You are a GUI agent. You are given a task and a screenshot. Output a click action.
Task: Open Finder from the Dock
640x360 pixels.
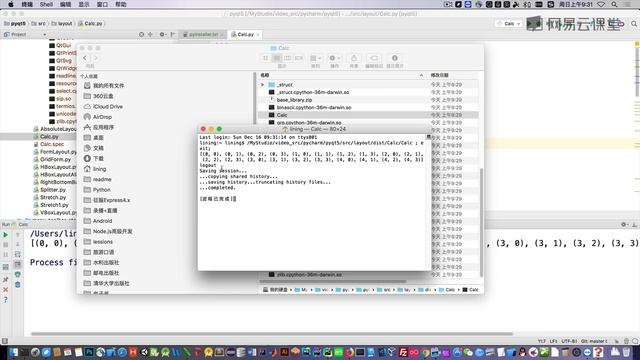(13, 352)
